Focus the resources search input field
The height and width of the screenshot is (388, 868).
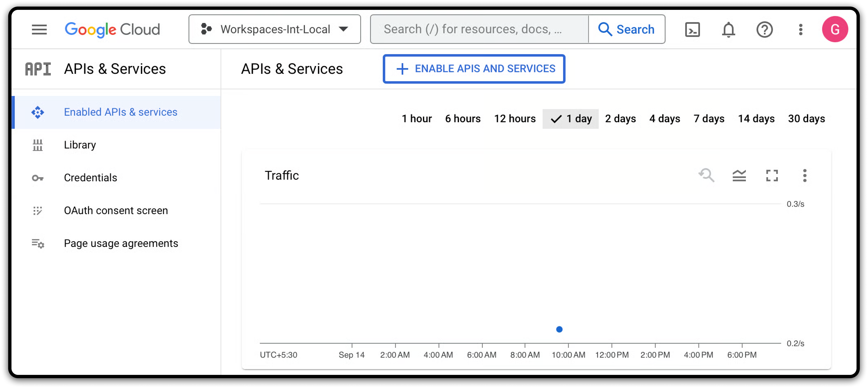click(478, 29)
